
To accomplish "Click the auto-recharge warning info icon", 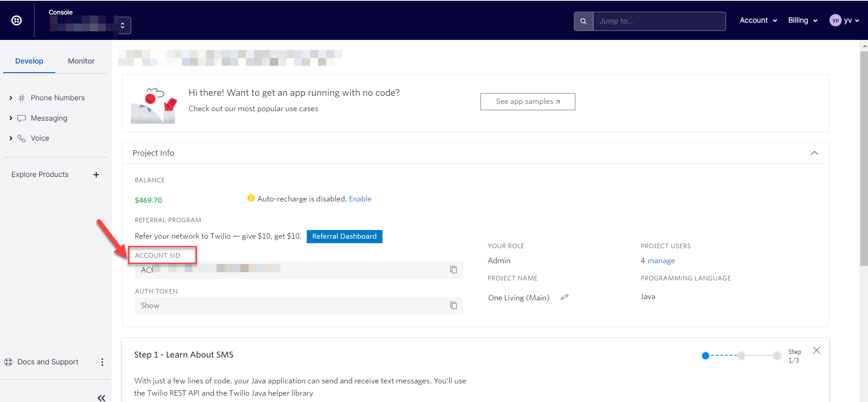I will pyautogui.click(x=251, y=198).
